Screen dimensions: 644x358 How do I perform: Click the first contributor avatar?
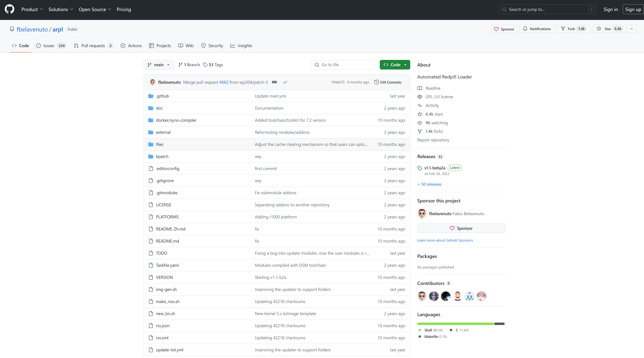click(x=422, y=296)
